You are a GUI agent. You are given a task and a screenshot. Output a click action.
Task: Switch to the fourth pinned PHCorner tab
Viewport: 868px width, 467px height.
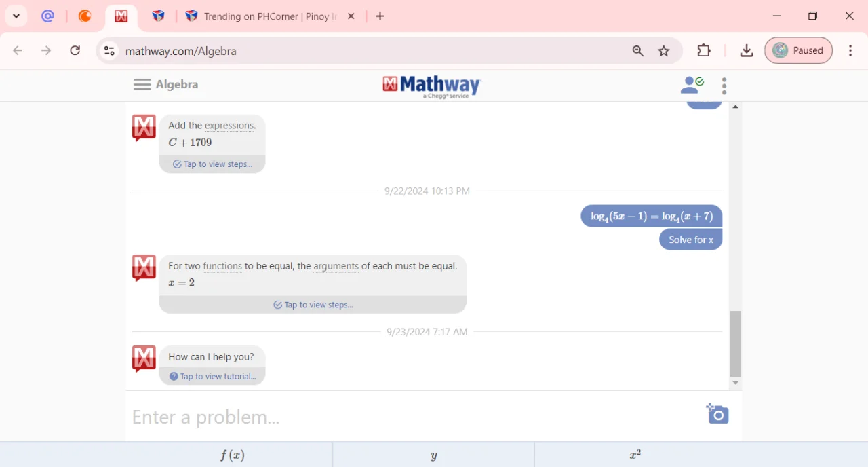(x=158, y=16)
